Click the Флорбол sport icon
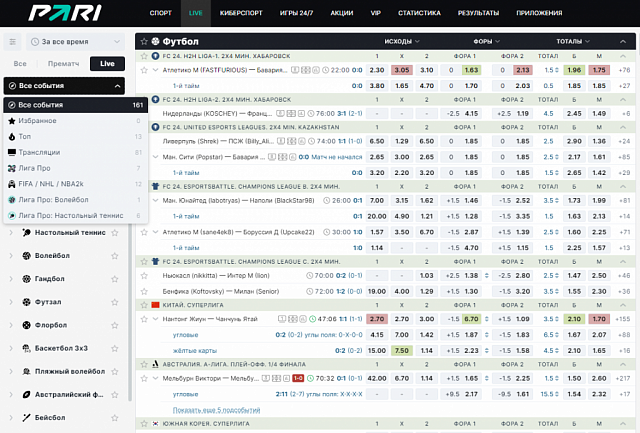Viewport: 640px width, 433px height. pyautogui.click(x=27, y=325)
